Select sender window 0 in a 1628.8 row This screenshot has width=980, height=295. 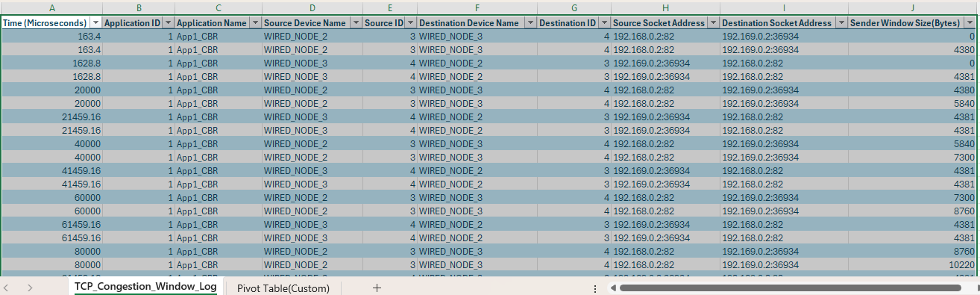913,63
